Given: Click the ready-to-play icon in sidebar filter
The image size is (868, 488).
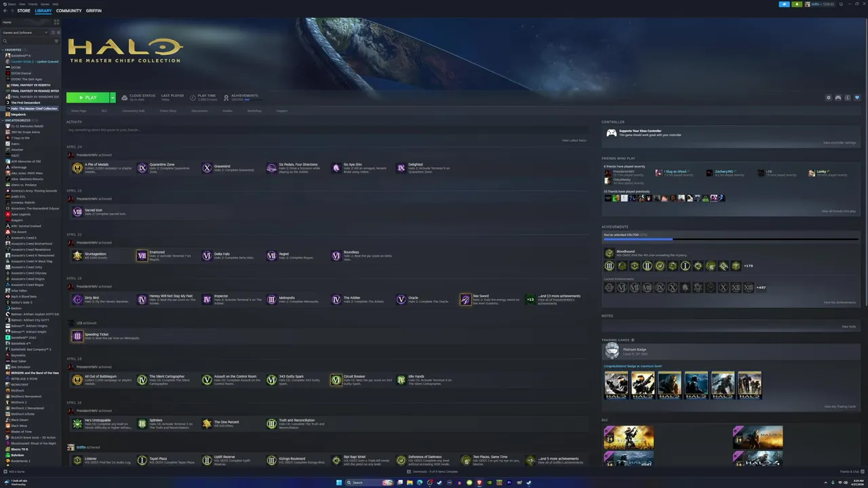Looking at the screenshot, I should pos(58,33).
